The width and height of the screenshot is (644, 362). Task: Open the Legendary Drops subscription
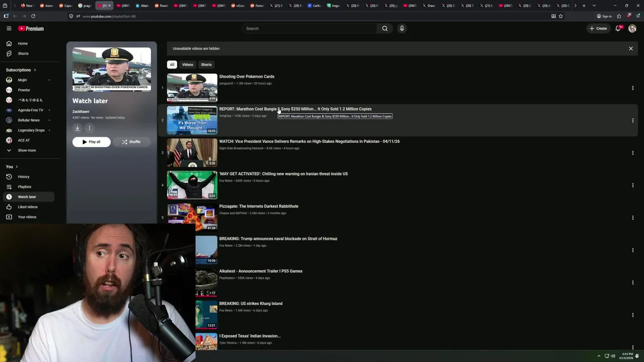(x=29, y=130)
